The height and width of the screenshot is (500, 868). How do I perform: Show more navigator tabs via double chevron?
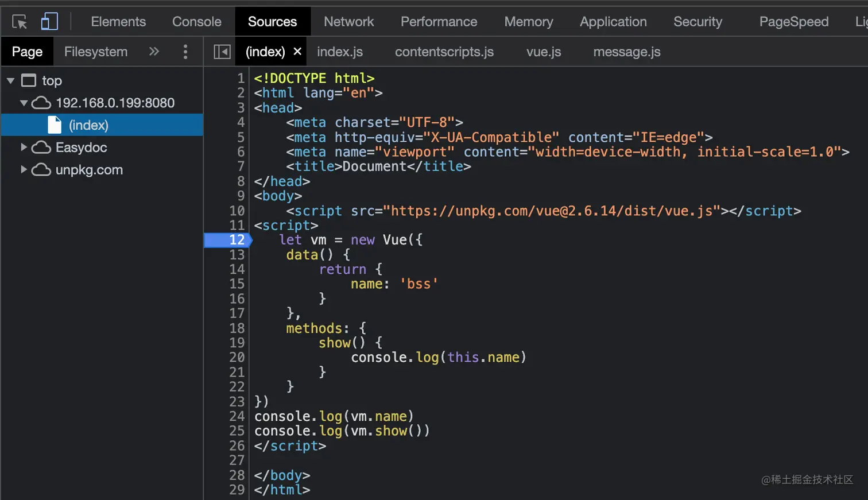(x=154, y=52)
